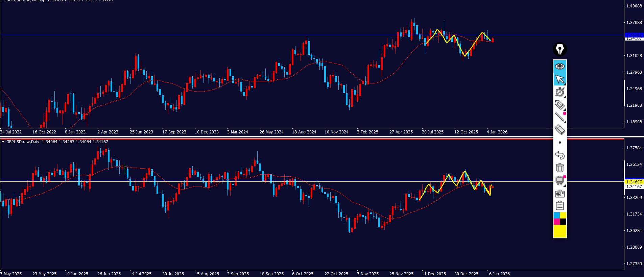Select the eraser tool
The image size is (644, 277).
click(x=560, y=130)
